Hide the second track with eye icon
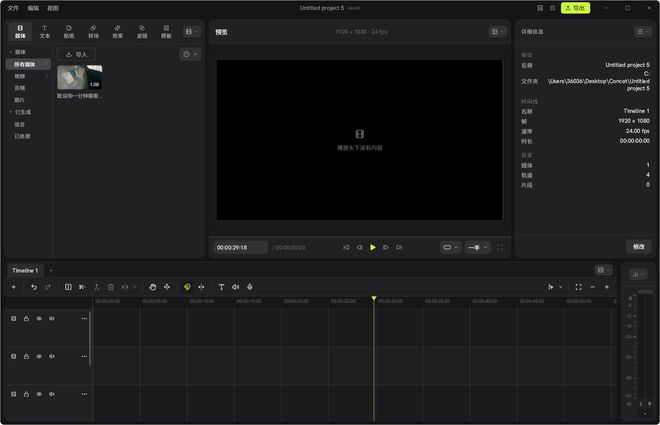Screen dimensions: 660x425 pyautogui.click(x=39, y=356)
